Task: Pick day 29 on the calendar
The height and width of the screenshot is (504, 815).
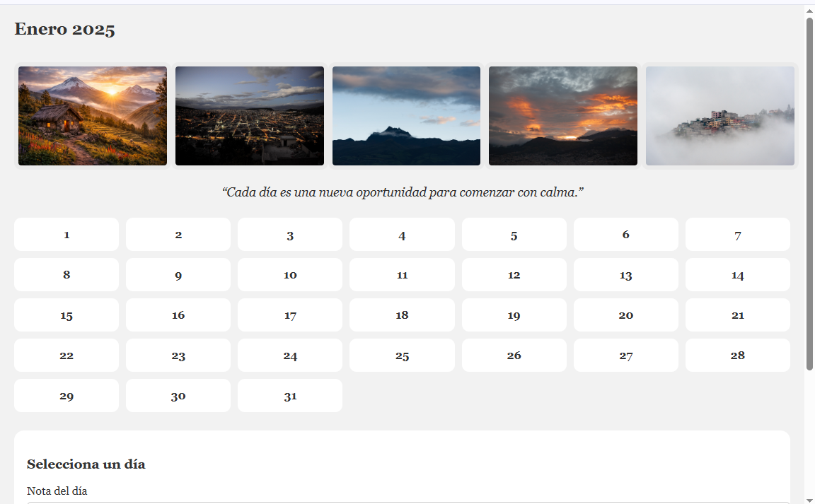Action: coord(67,396)
